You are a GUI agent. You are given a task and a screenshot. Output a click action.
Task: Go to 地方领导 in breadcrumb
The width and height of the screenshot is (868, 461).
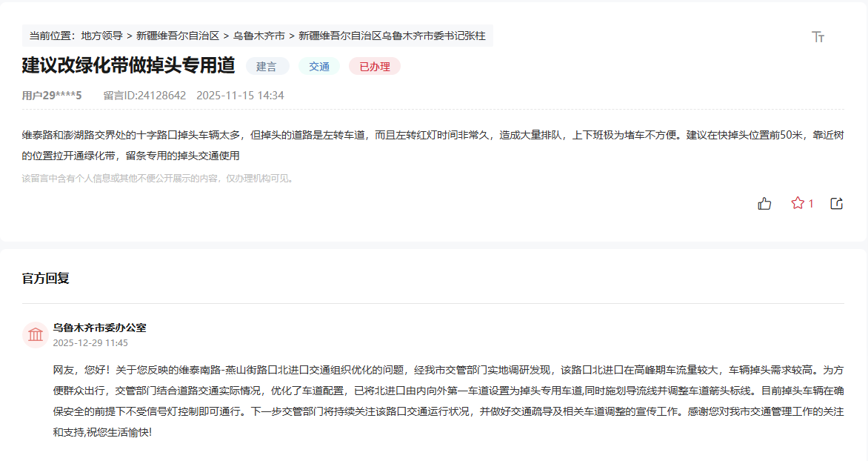(102, 36)
